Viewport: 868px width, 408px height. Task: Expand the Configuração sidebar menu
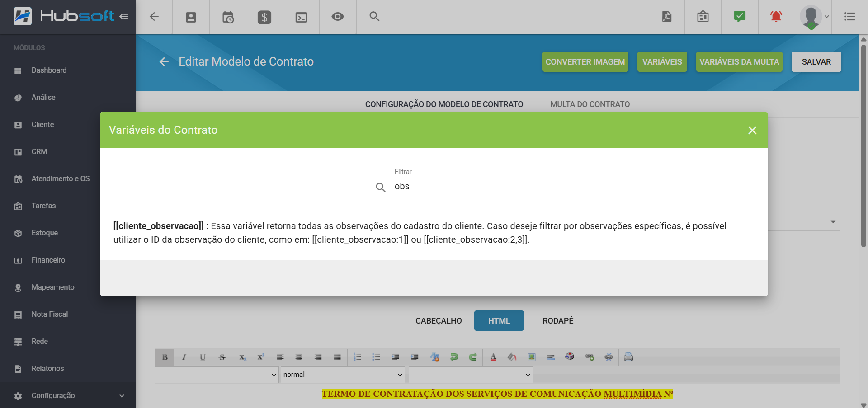pos(68,395)
